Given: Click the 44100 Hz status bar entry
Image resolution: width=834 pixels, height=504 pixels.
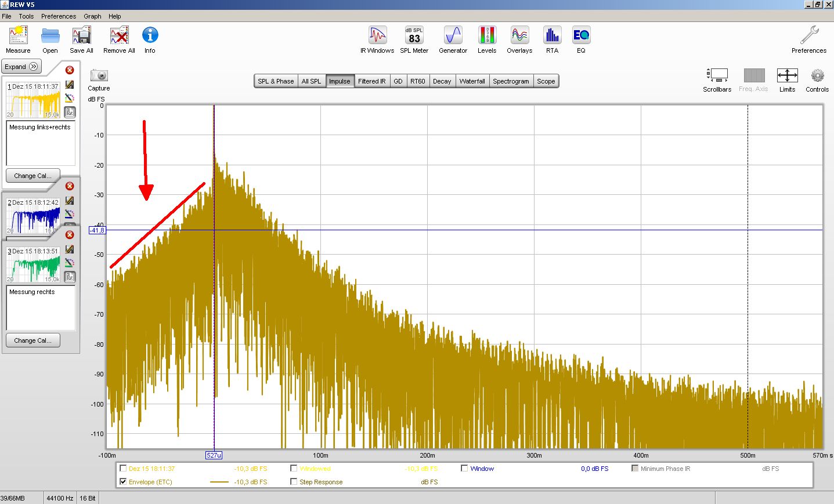Looking at the screenshot, I should coord(60,498).
